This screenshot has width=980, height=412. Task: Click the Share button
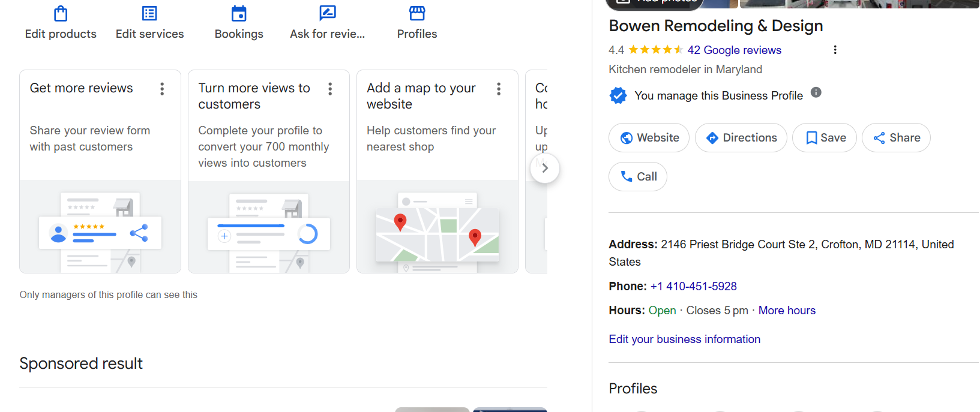pos(896,138)
